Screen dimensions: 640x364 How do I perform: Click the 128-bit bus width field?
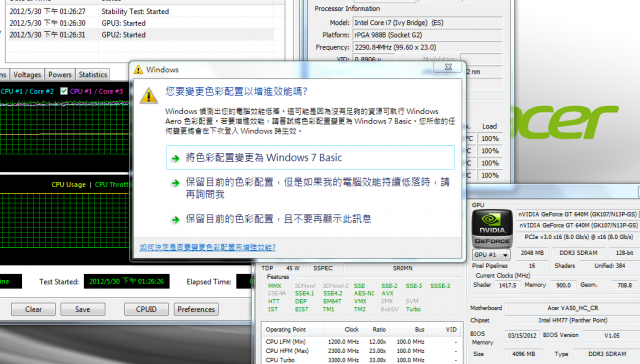[x=624, y=253]
